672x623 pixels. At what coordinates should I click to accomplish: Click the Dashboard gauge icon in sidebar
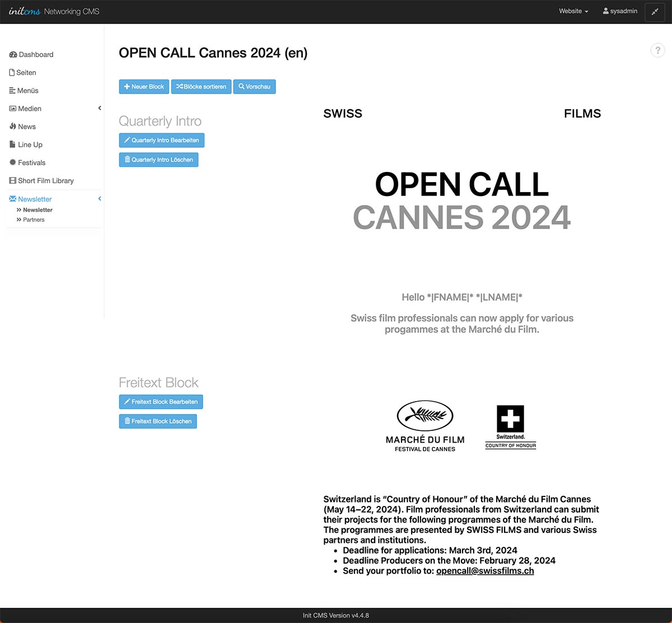13,55
